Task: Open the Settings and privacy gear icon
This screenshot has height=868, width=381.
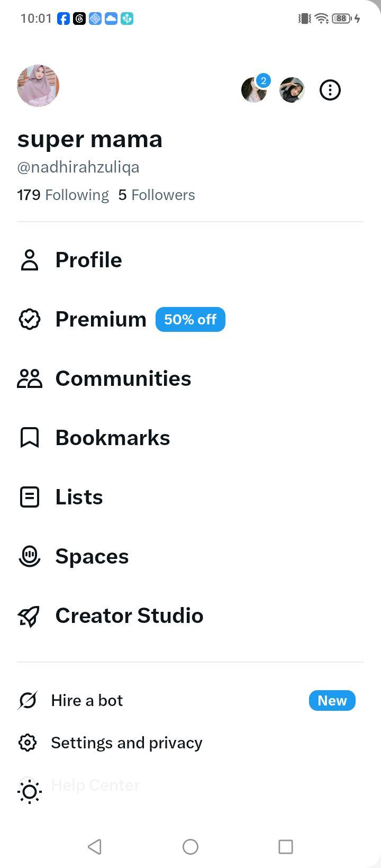Action: pos(28,743)
